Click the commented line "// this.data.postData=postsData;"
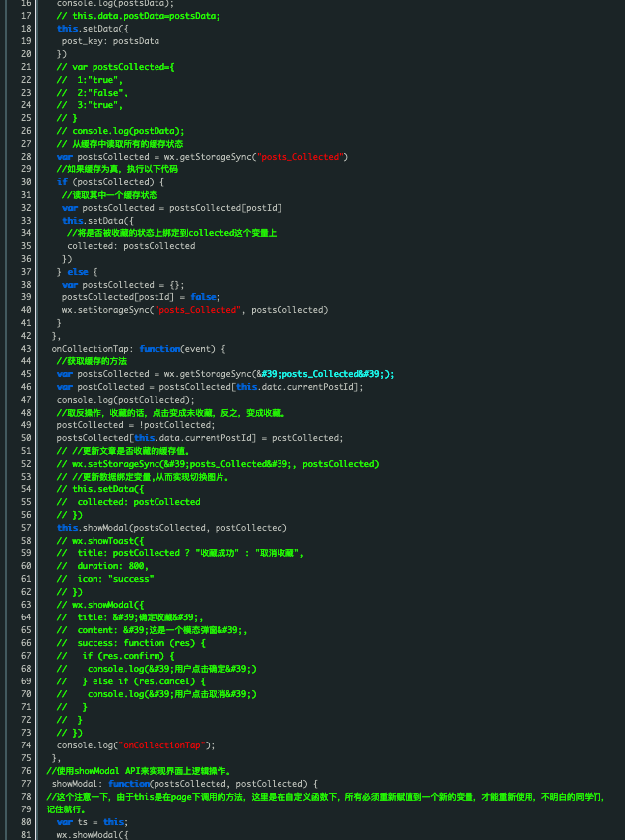625x840 pixels. pyautogui.click(x=138, y=16)
